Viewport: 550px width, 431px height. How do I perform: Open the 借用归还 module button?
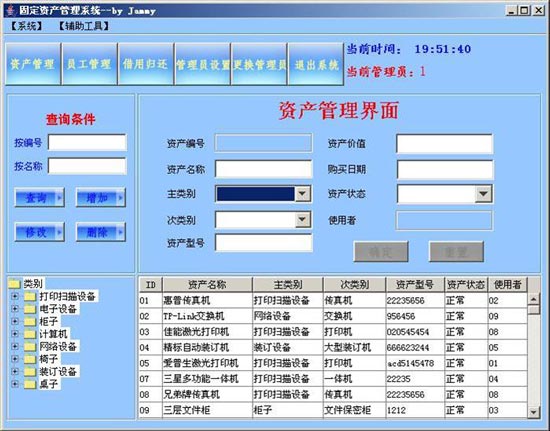[x=146, y=64]
